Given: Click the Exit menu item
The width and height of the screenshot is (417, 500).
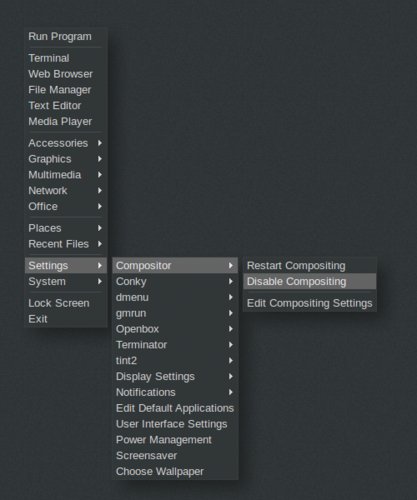Looking at the screenshot, I should pyautogui.click(x=66, y=319).
